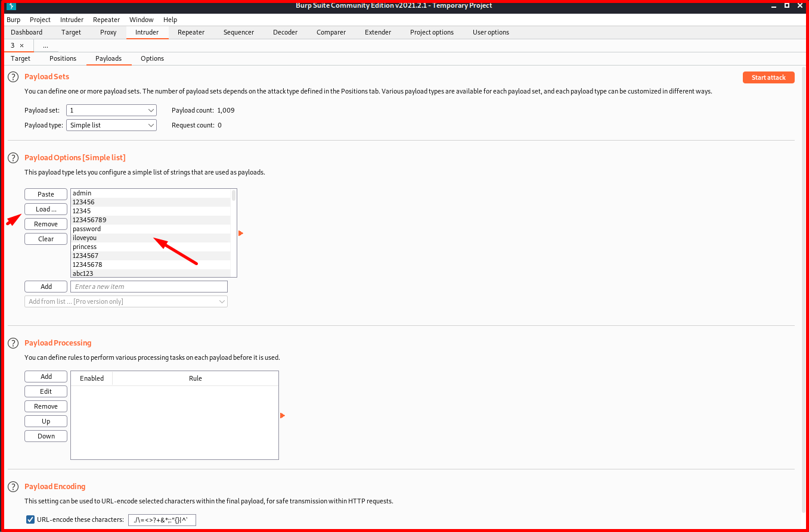
Task: Open the Repeater menu in the menu bar
Action: point(106,20)
